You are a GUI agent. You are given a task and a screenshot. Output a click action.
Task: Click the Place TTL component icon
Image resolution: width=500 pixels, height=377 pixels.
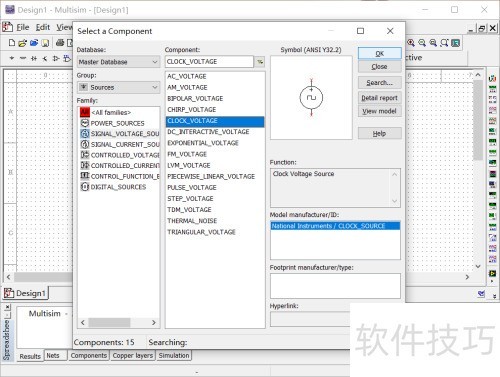pos(67,58)
